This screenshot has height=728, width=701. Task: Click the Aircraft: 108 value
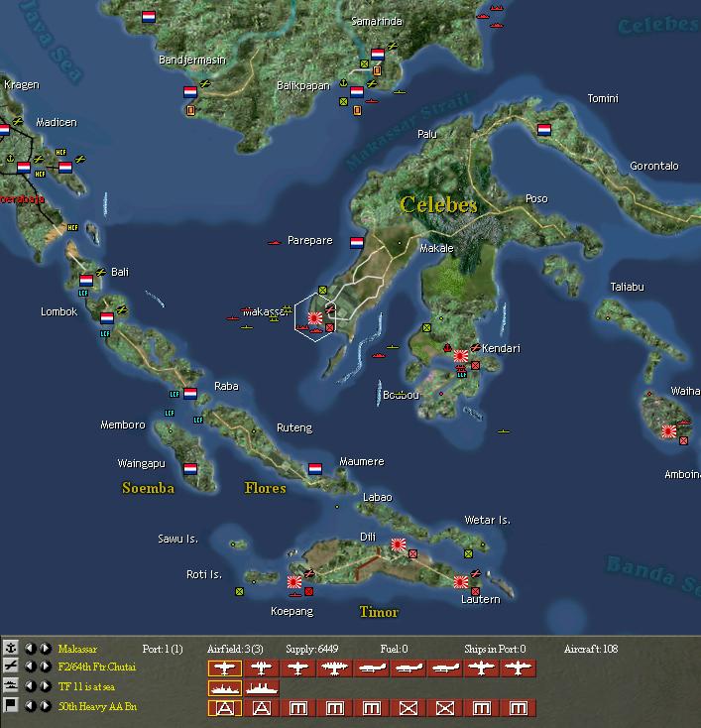(591, 649)
